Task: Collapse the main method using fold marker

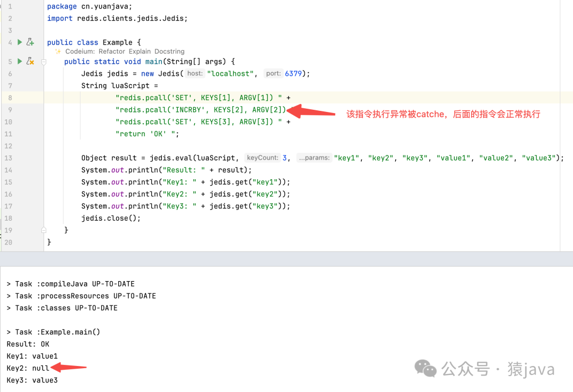Action: pos(44,62)
